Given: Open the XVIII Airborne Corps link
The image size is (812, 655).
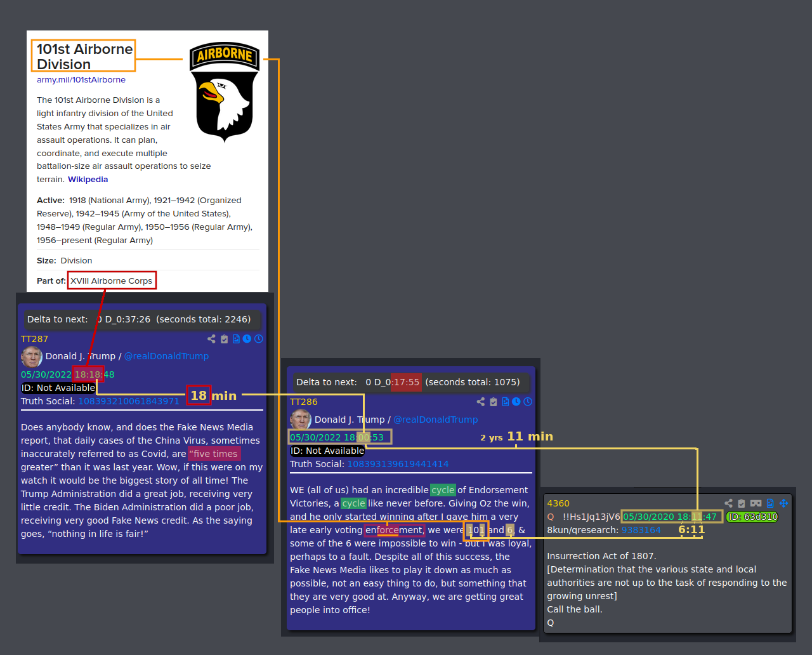Looking at the screenshot, I should pos(111,281).
